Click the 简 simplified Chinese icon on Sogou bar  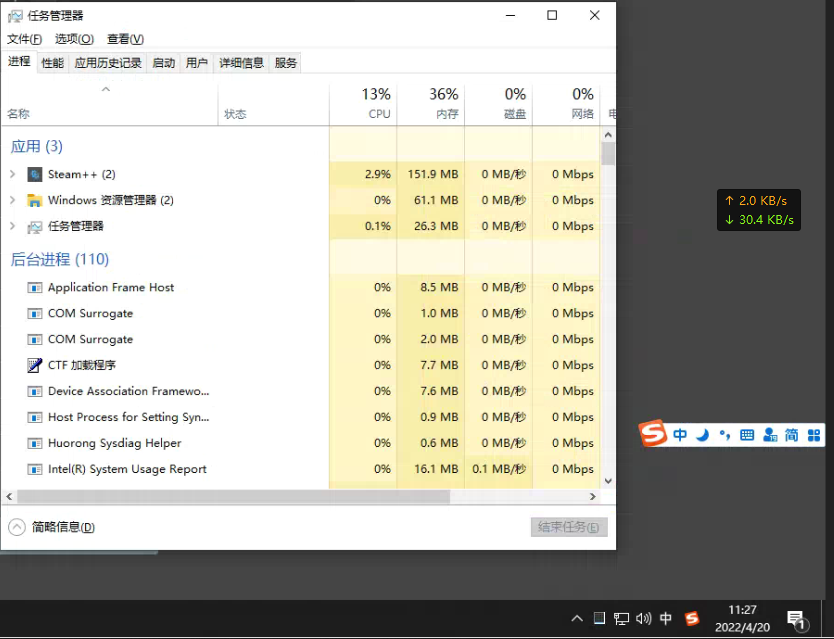[x=790, y=434]
